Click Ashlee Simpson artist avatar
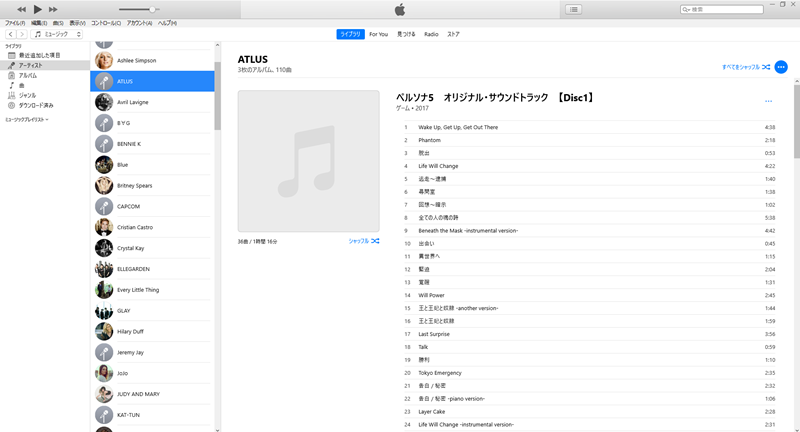Viewport: 800px width, 432px height. tap(104, 60)
